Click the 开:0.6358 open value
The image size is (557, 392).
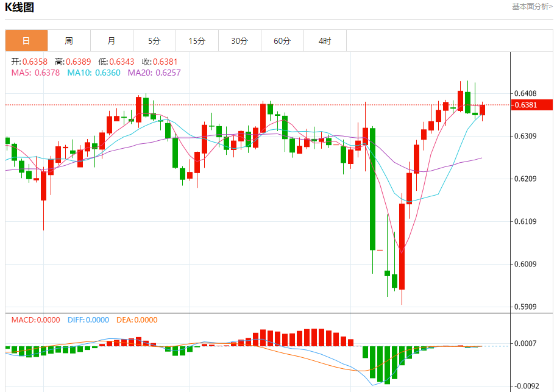coord(29,62)
